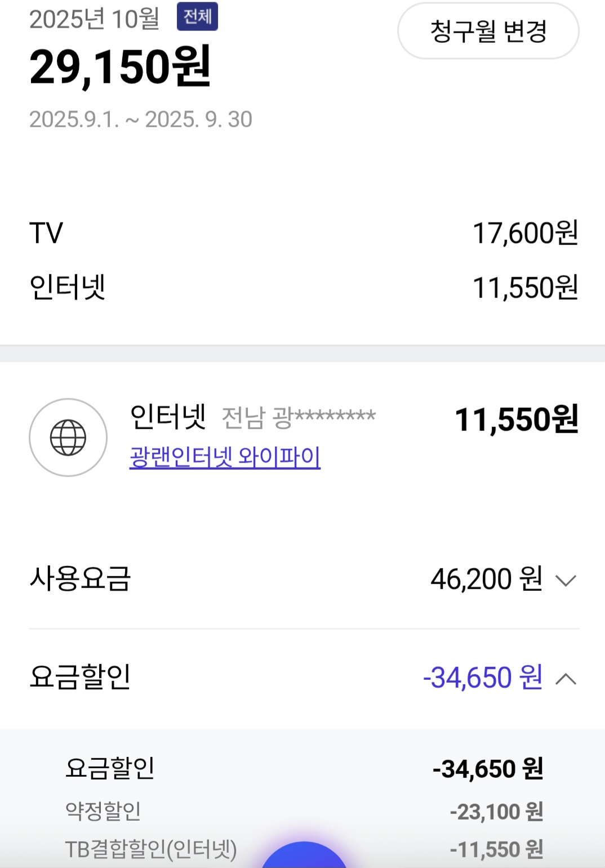
Task: Click the masked address 전남 광********
Action: coord(298,417)
